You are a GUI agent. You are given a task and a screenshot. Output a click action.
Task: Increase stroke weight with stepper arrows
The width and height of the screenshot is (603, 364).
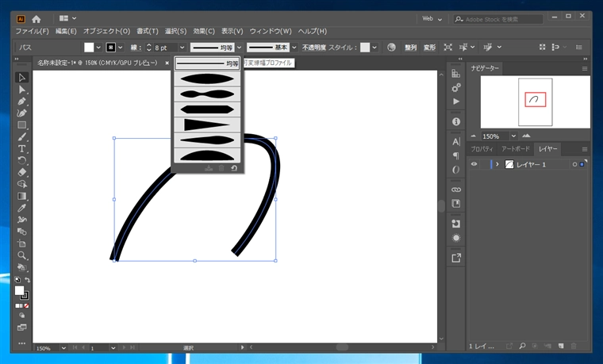point(149,45)
